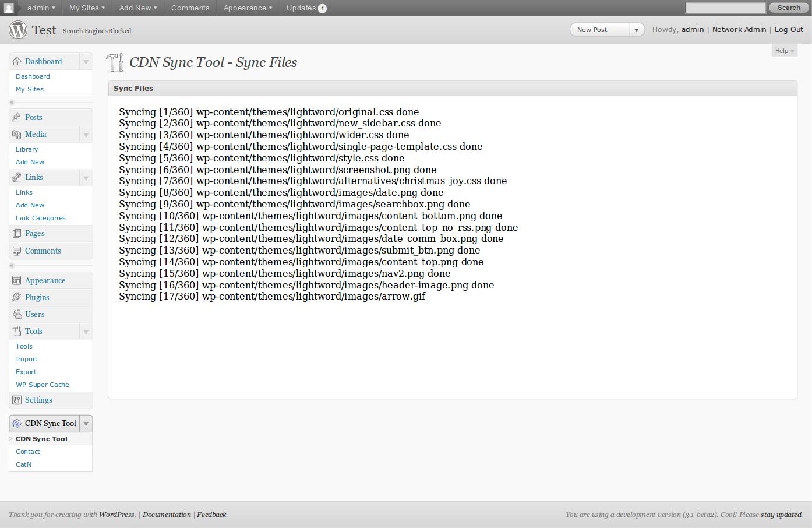Open the New Post dropdown arrow
The width and height of the screenshot is (812, 528).
637,30
